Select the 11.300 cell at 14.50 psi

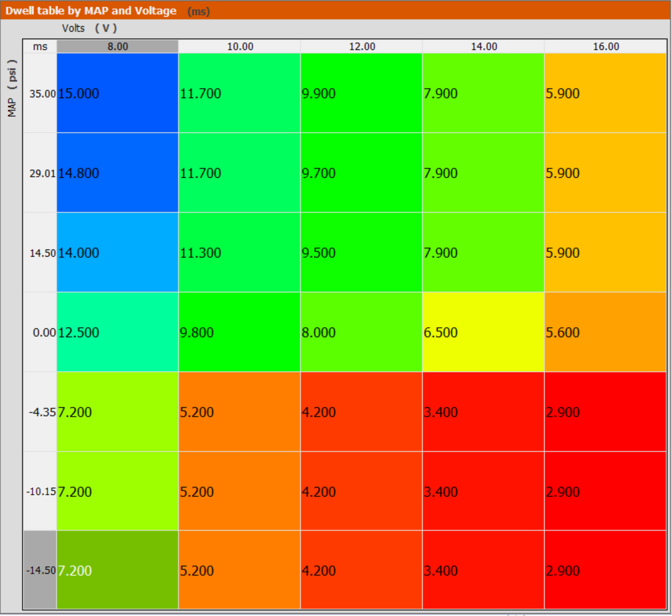coord(239,252)
